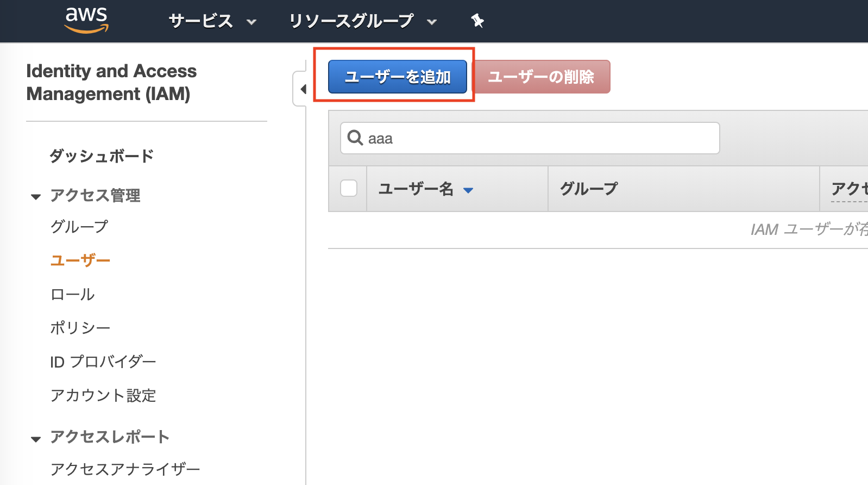
Task: Open ポリシー in the sidebar
Action: coord(80,328)
